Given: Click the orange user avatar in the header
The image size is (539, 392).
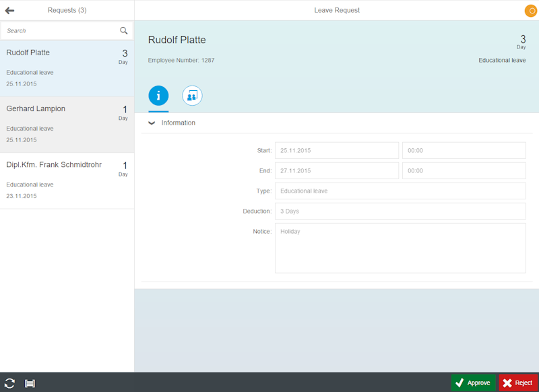Looking at the screenshot, I should pyautogui.click(x=530, y=11).
